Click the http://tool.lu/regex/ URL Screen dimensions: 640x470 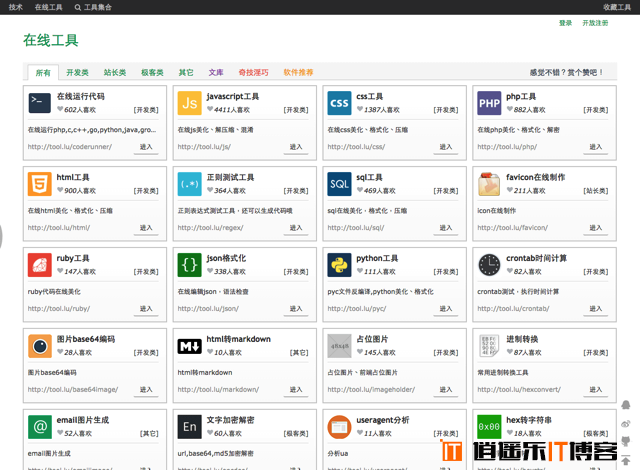coord(210,228)
